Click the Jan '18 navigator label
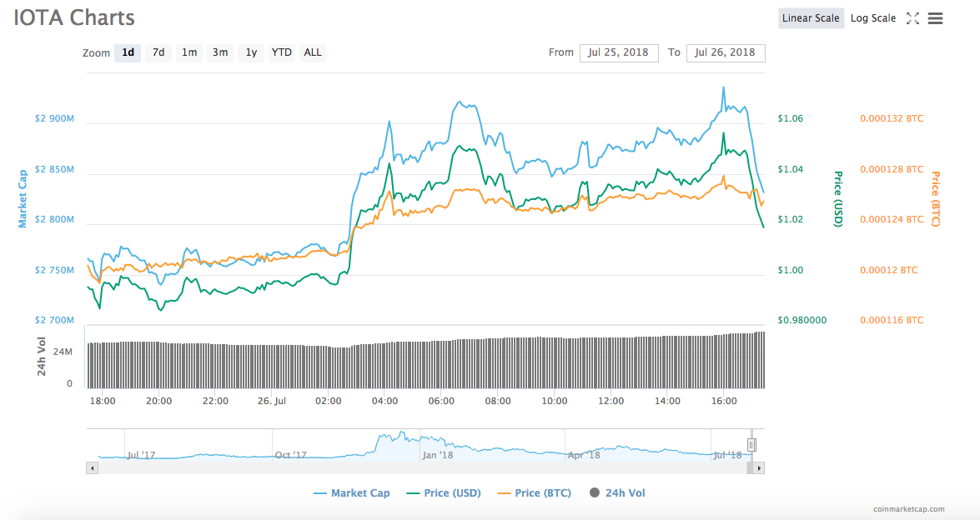Screen dimensions: 980x520 coord(438,455)
